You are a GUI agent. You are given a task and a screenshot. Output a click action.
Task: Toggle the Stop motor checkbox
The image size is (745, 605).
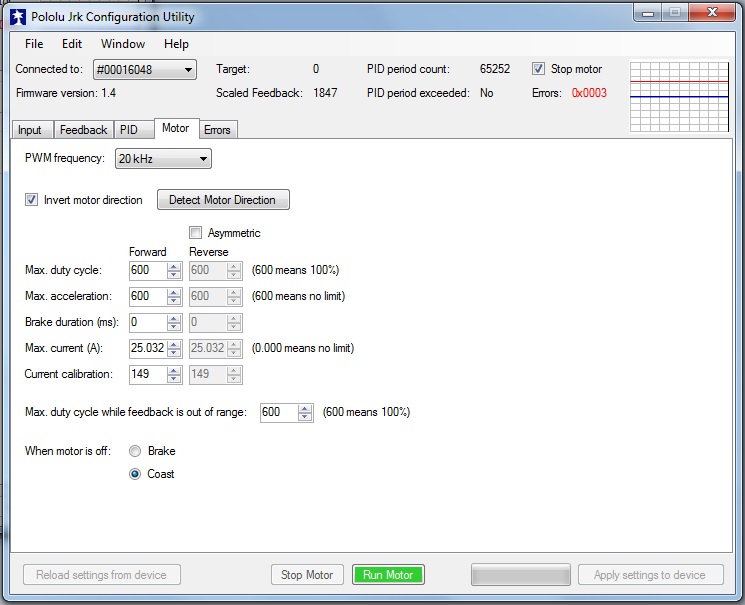click(538, 69)
